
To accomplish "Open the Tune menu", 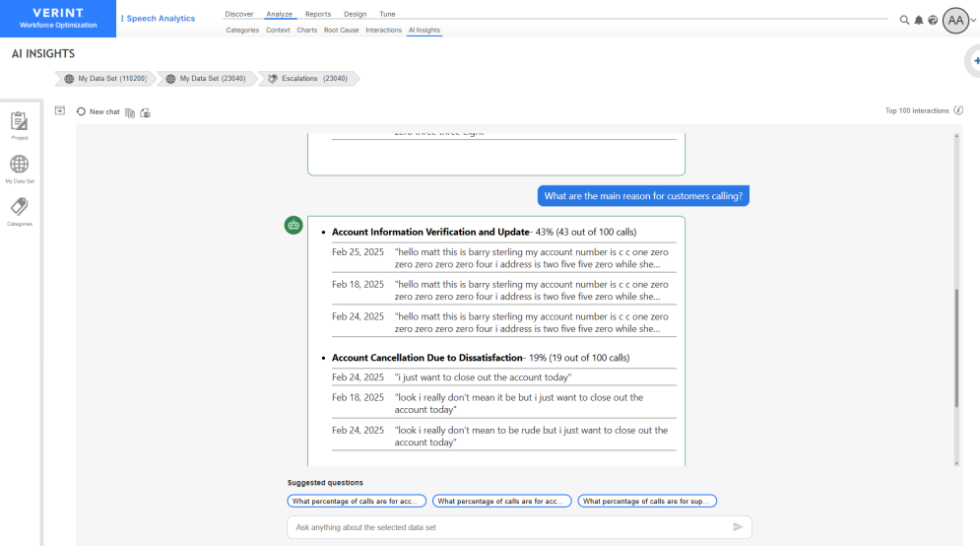I will click(x=387, y=14).
